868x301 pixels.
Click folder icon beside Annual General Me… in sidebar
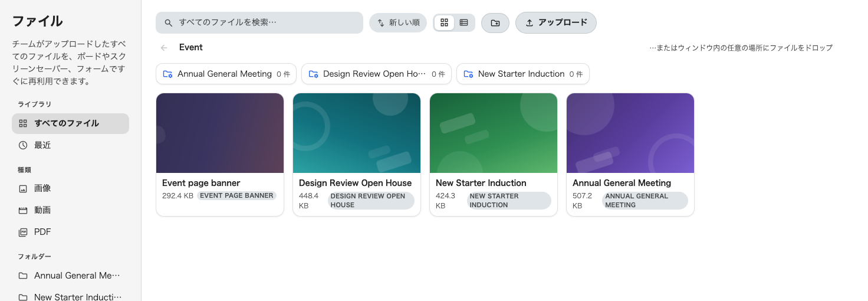coord(23,276)
